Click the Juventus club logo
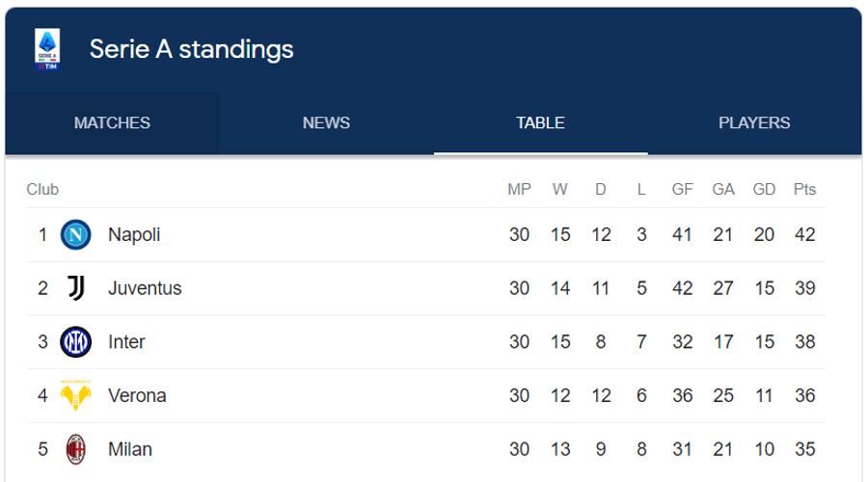This screenshot has height=482, width=868. point(75,288)
